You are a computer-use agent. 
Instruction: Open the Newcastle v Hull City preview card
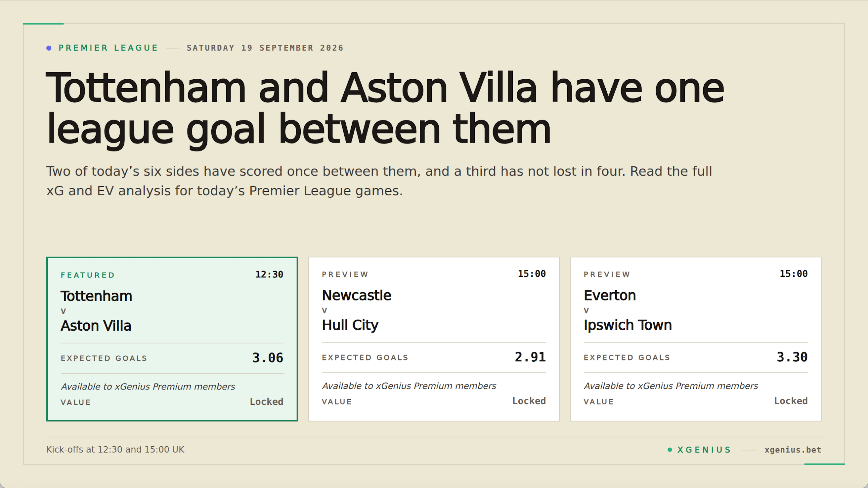click(x=434, y=339)
